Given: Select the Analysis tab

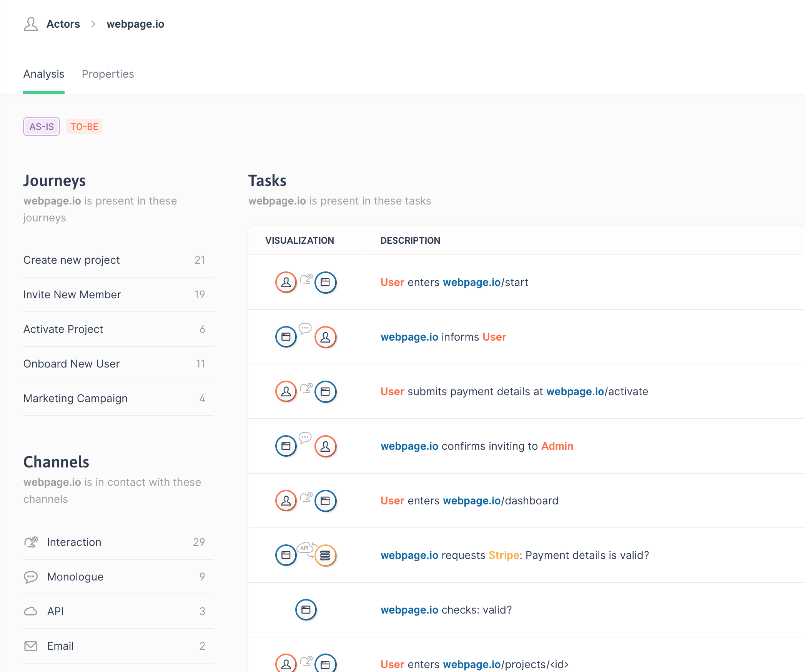Looking at the screenshot, I should (44, 74).
